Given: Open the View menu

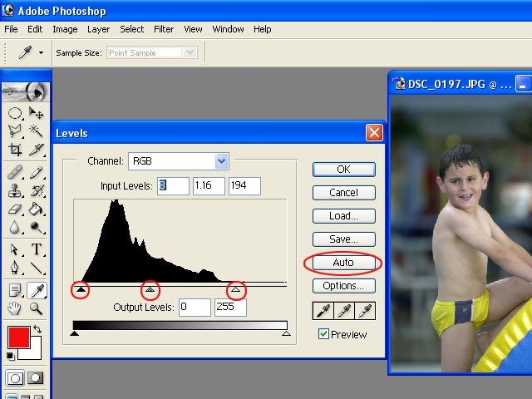Looking at the screenshot, I should (193, 29).
